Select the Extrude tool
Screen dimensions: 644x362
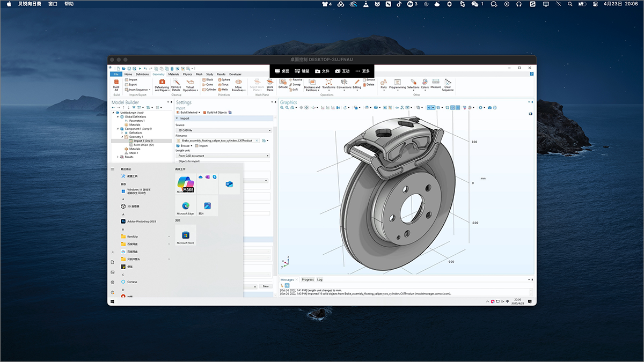tap(283, 83)
